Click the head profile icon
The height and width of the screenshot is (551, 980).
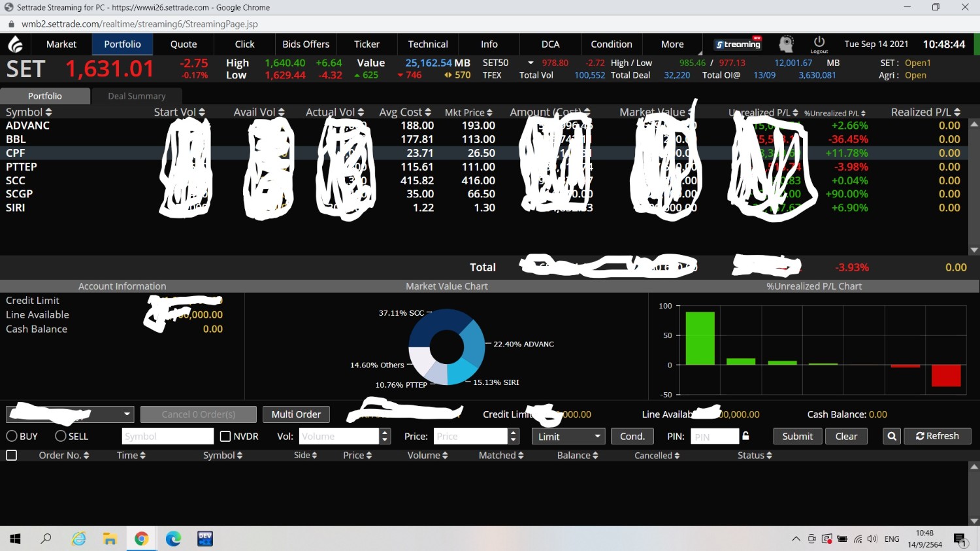point(786,44)
